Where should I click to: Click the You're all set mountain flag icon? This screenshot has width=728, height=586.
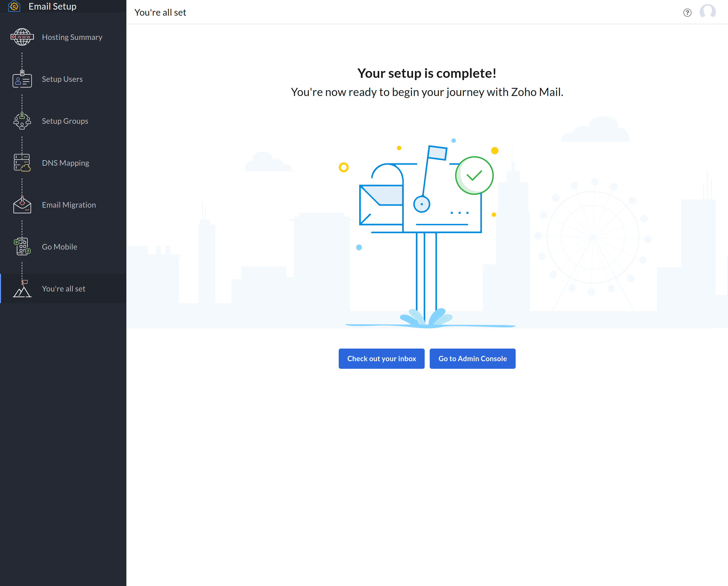(x=22, y=289)
